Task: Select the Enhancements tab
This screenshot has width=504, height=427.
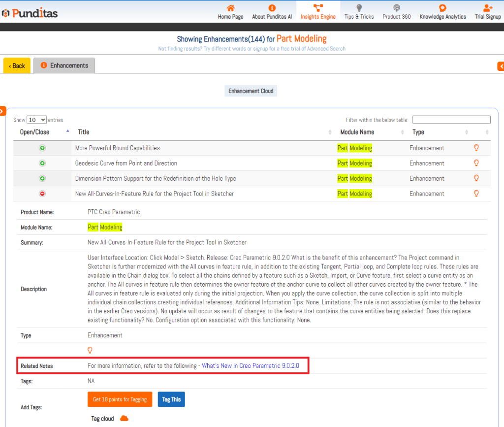Action: [x=64, y=66]
